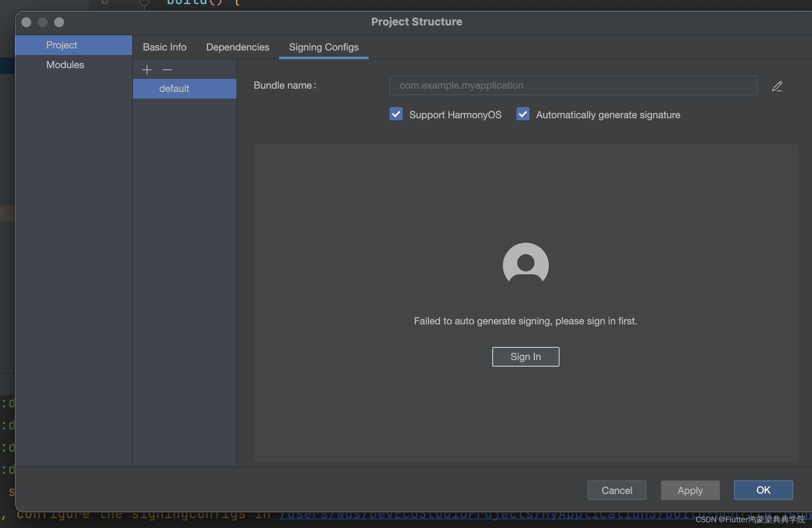Click the Bundle name label

click(285, 85)
